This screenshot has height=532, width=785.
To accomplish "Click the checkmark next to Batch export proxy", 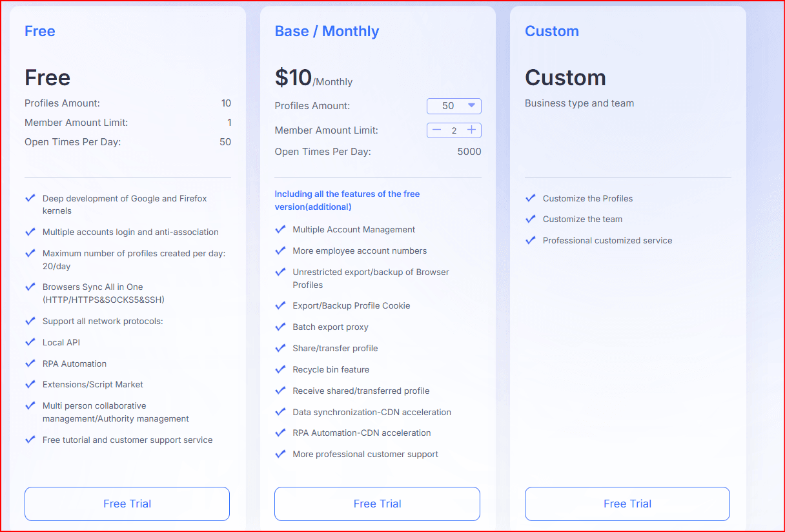I will (280, 327).
